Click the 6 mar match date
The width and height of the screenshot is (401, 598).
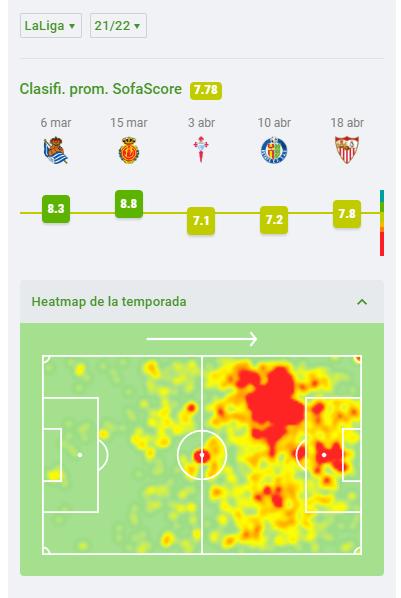(56, 123)
